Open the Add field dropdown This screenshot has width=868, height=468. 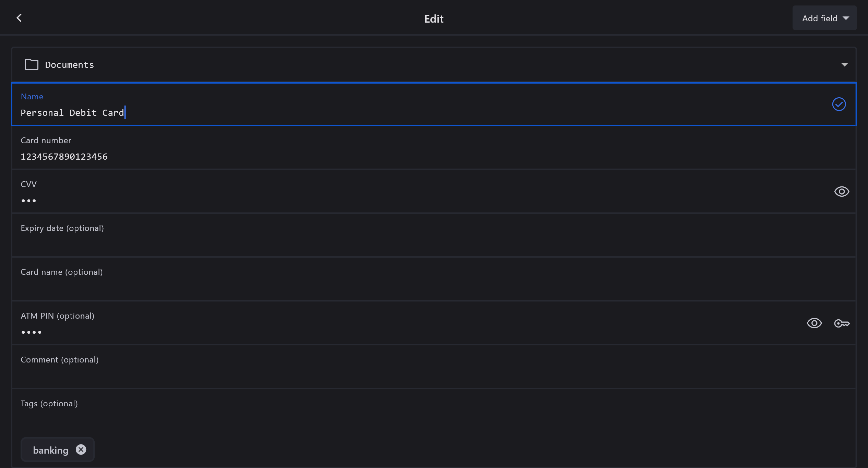[x=824, y=18]
